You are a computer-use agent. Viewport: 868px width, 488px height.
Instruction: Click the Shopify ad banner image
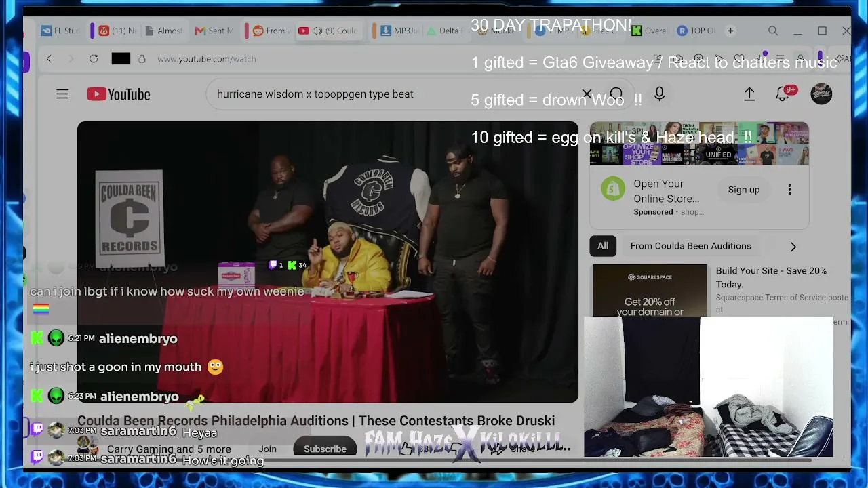pos(699,144)
